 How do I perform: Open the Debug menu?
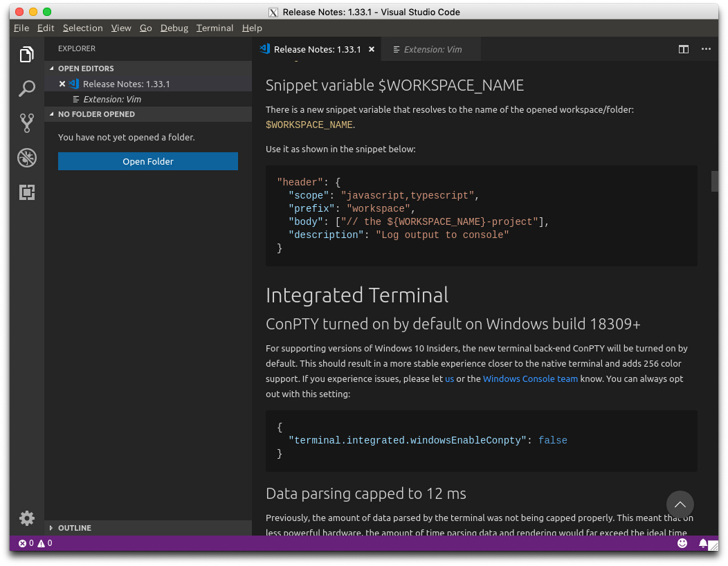[x=174, y=28]
